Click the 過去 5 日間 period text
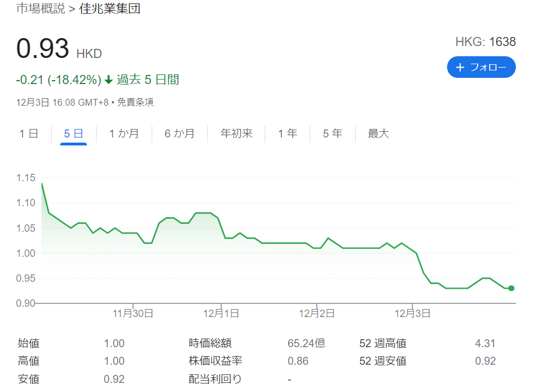This screenshot has width=538, height=392. pyautogui.click(x=148, y=80)
